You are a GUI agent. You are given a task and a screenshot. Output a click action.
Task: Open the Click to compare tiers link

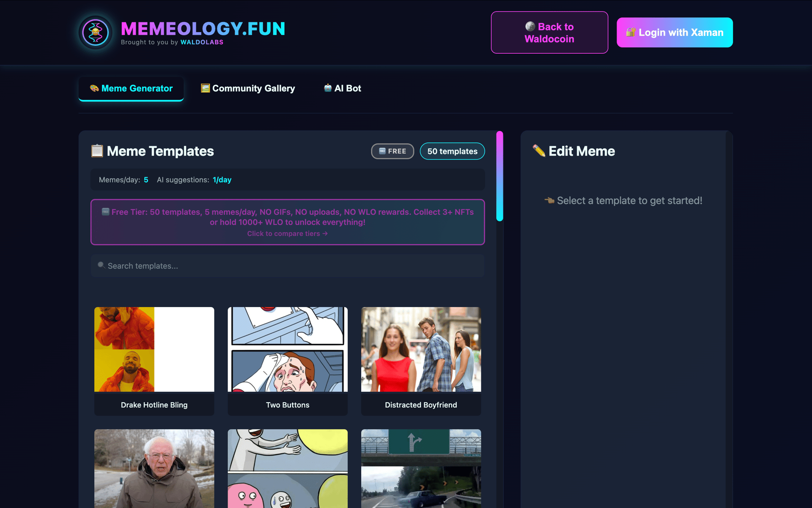coord(287,233)
